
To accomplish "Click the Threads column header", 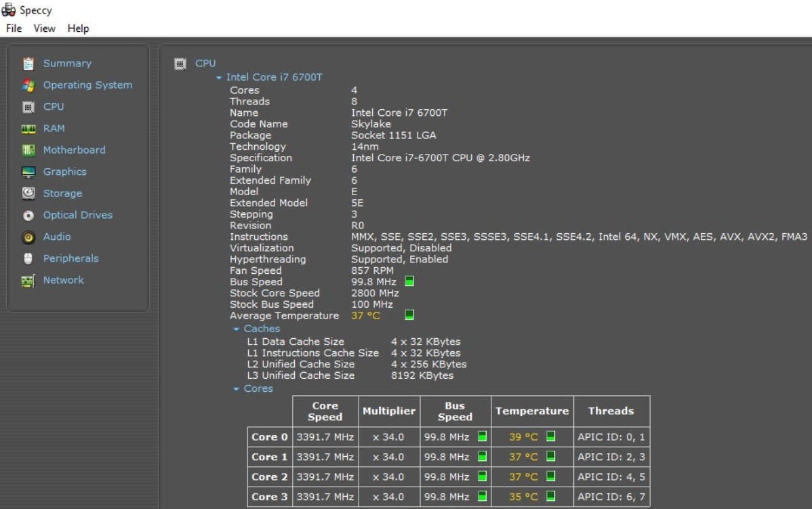I will coord(611,411).
